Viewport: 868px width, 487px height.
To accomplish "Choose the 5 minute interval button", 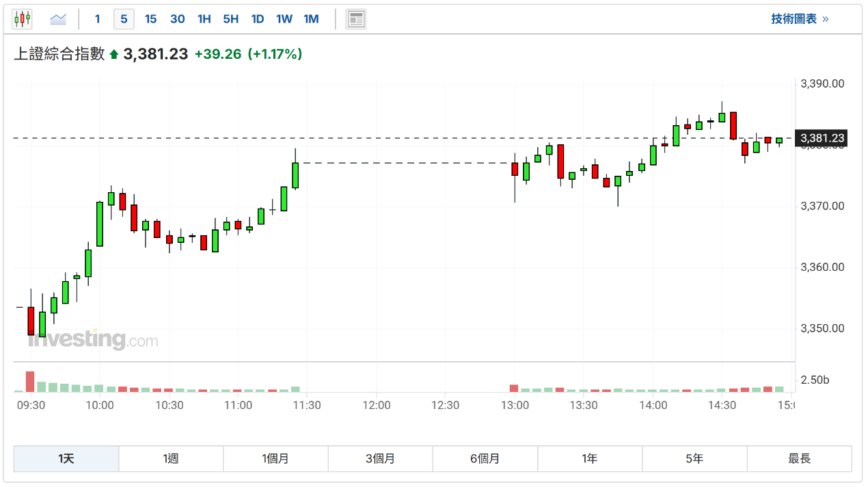I will (x=124, y=19).
